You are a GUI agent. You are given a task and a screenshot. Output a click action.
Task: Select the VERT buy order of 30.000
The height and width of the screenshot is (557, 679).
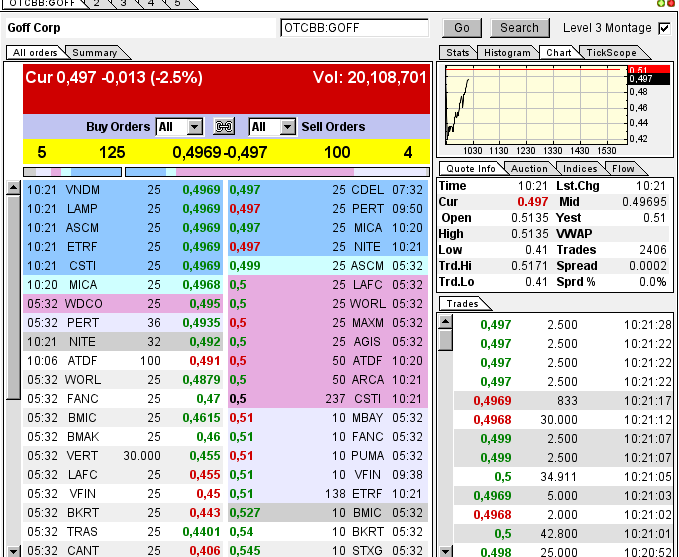(123, 456)
